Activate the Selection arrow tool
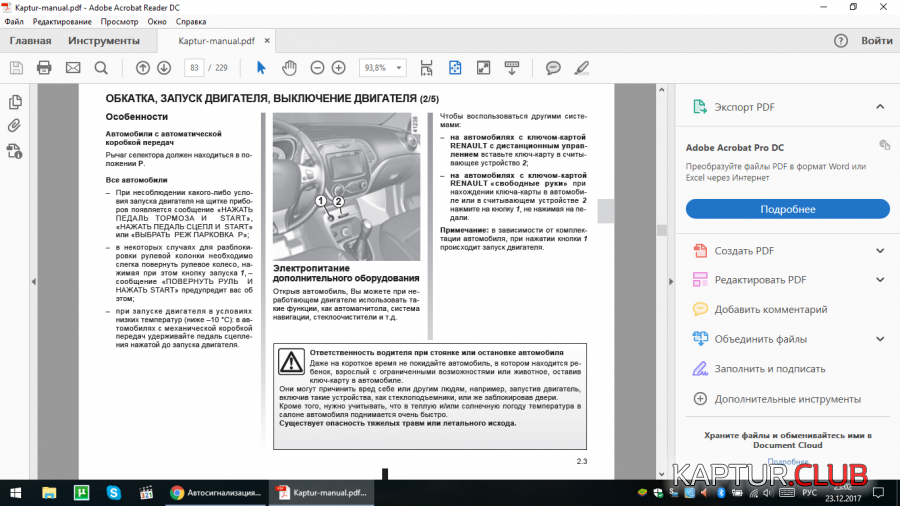The height and width of the screenshot is (506, 900). tap(261, 68)
